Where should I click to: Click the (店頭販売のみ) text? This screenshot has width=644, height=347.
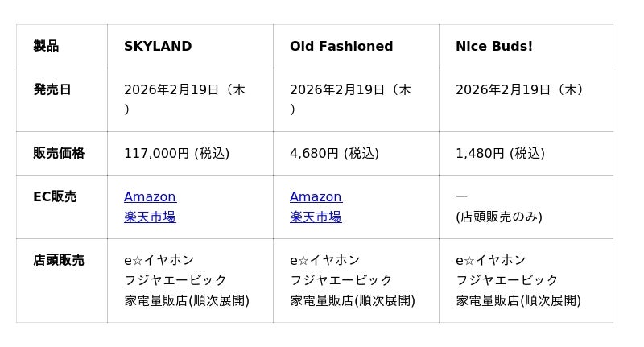(499, 217)
